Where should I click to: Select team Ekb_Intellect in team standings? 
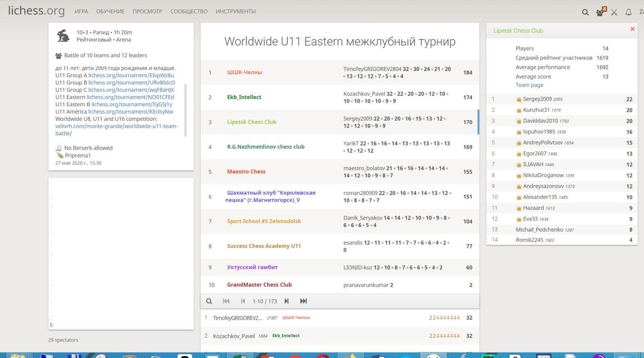(x=244, y=97)
